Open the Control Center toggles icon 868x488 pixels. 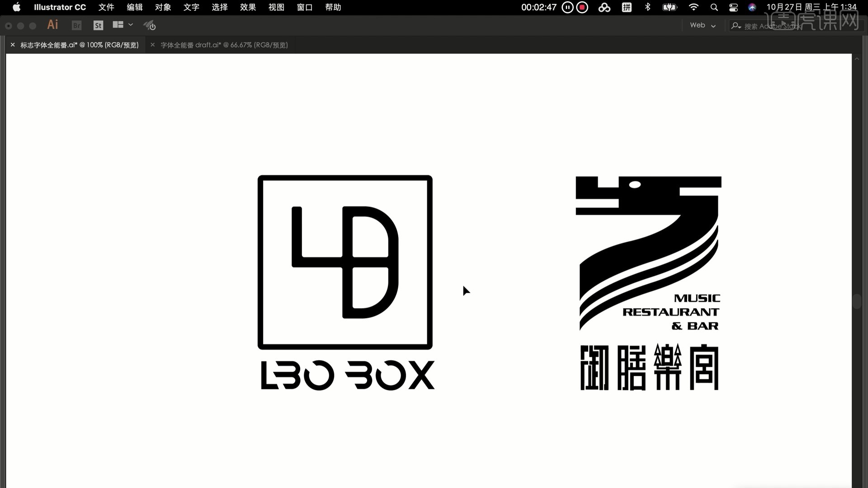(733, 7)
